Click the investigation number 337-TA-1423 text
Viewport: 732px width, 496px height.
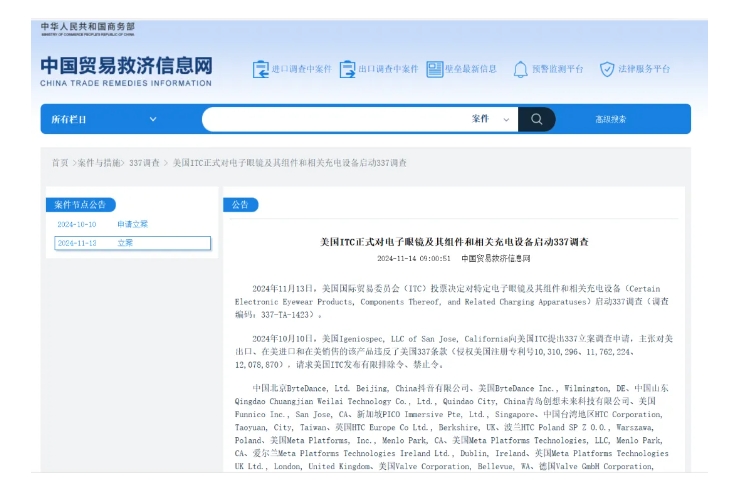tap(284, 315)
